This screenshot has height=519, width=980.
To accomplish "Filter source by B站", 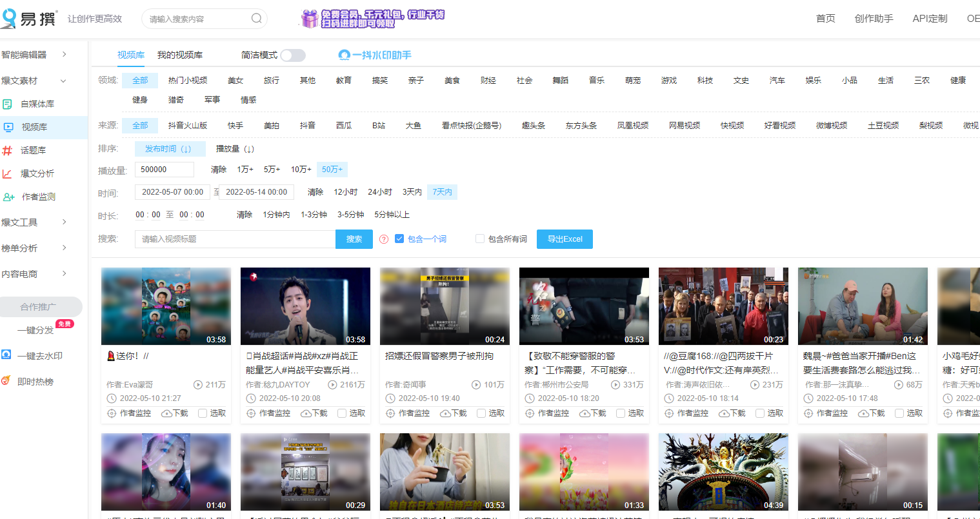I will pos(379,126).
